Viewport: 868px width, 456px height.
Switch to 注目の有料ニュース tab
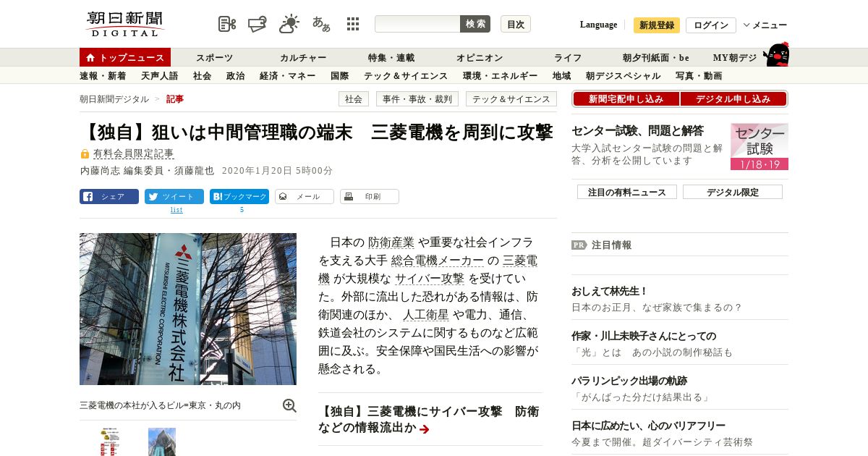tap(627, 192)
